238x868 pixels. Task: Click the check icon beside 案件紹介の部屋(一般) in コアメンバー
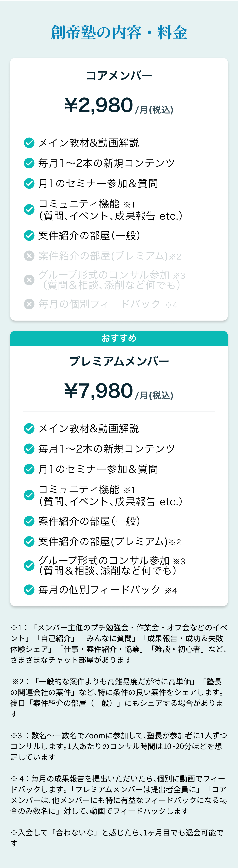coord(29,236)
